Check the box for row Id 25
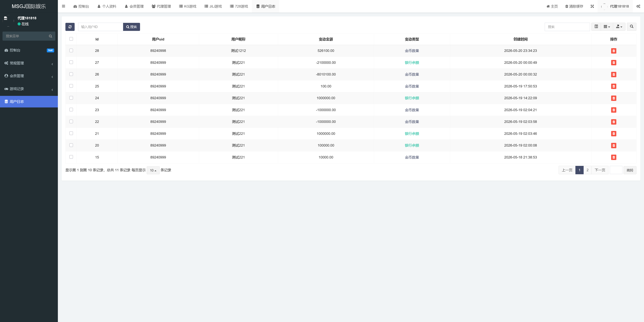The image size is (644, 322). pyautogui.click(x=71, y=86)
